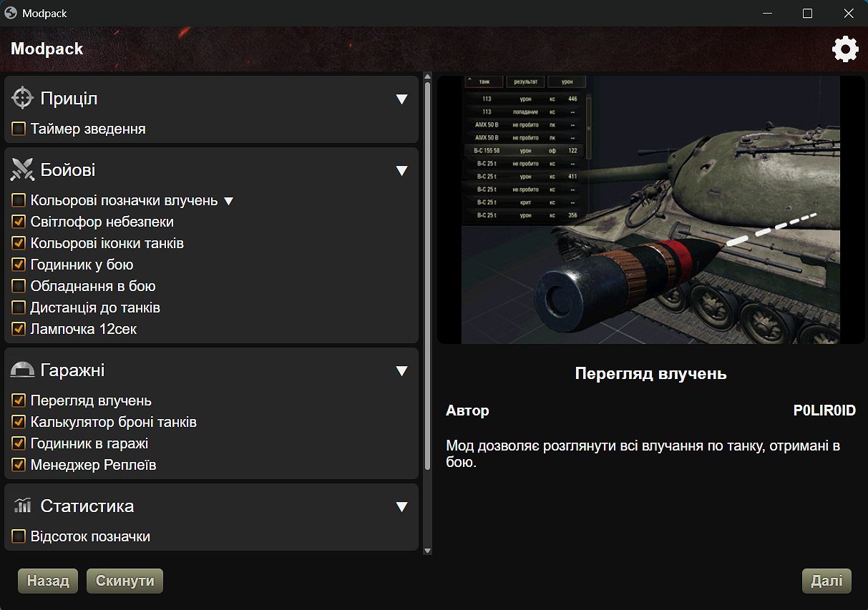Click the crosshair icon beside Приціл
Screen dimensions: 868x610
tap(23, 99)
